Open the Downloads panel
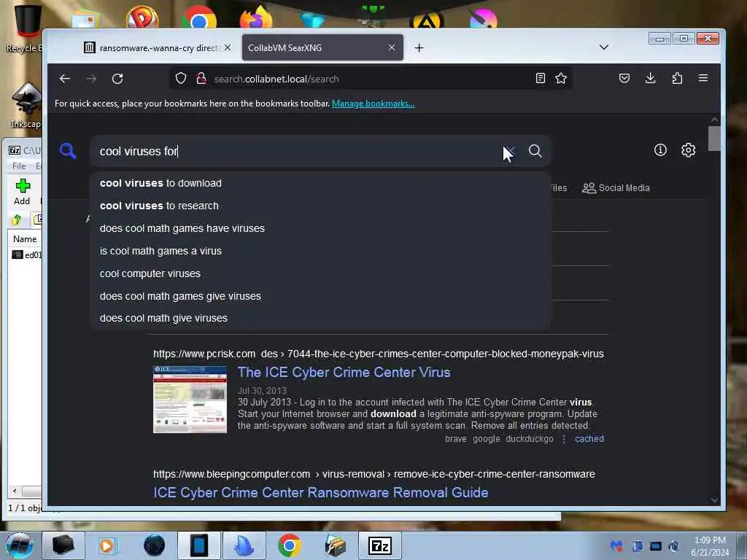The image size is (747, 560). [x=650, y=78]
